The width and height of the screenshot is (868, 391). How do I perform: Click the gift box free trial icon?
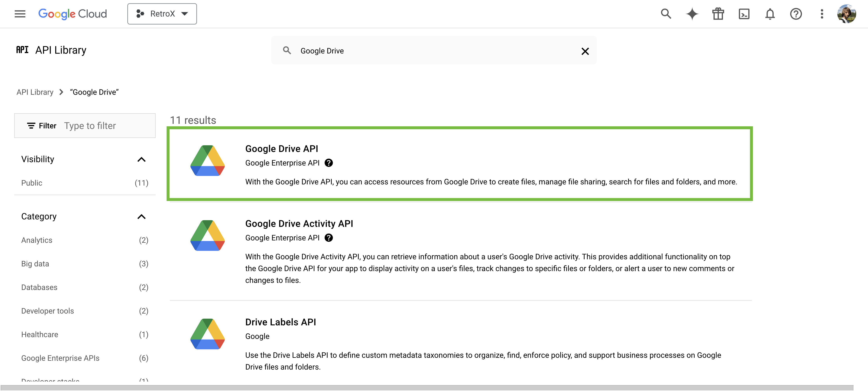coord(718,14)
